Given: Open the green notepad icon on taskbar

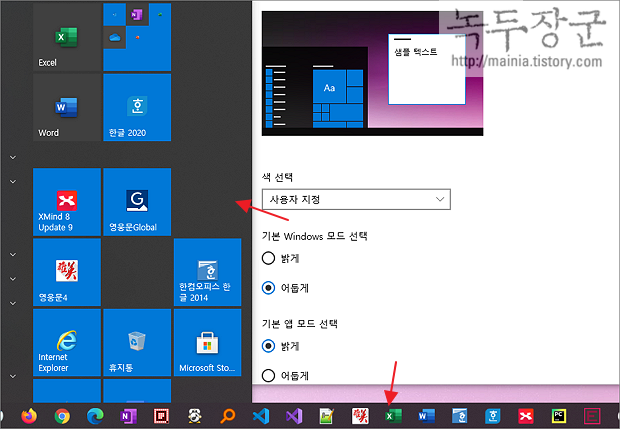Looking at the screenshot, I should [327, 416].
